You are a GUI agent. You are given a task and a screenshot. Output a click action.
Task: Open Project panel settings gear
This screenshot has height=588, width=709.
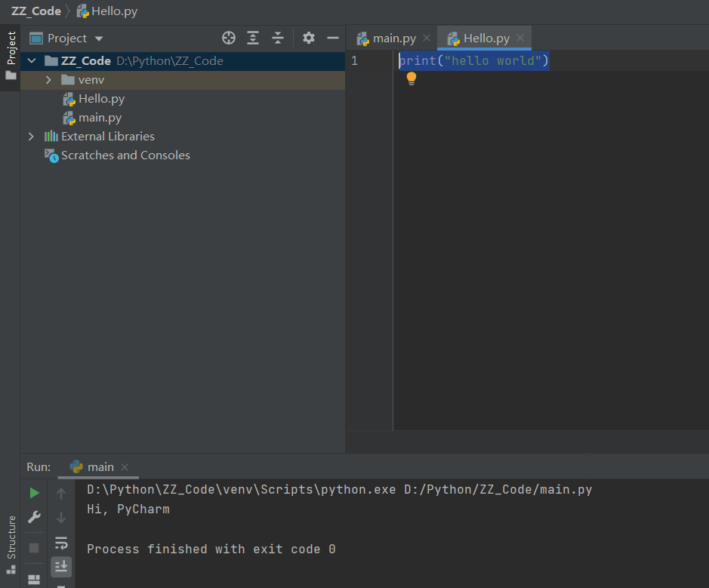(x=308, y=38)
